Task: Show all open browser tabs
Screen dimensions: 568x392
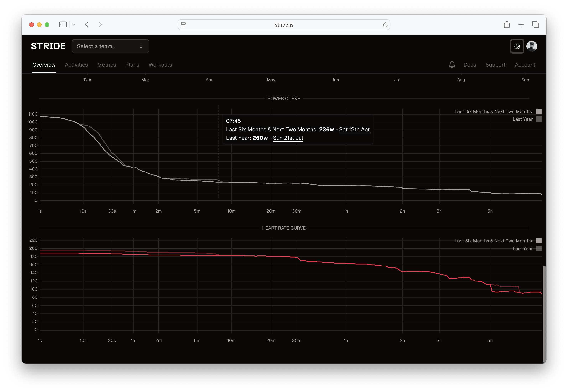Action: point(535,24)
